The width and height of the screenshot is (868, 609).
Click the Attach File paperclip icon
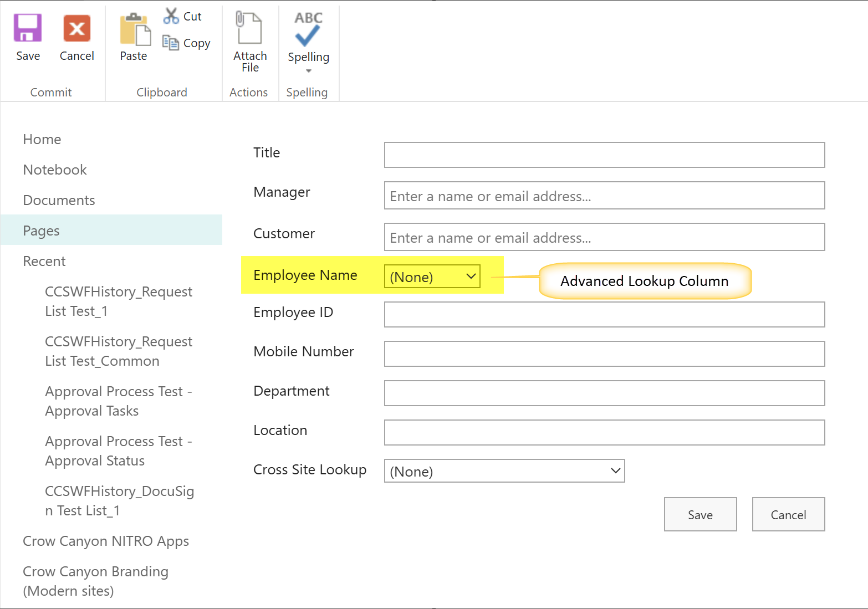click(x=249, y=28)
